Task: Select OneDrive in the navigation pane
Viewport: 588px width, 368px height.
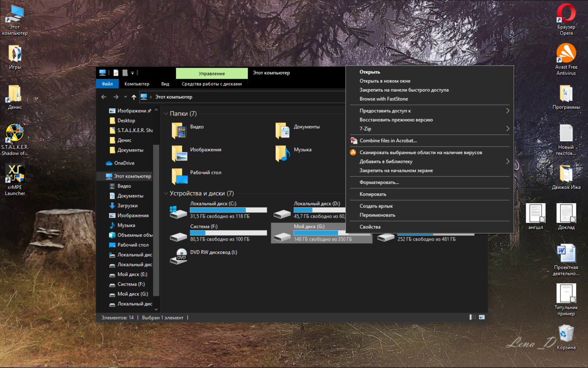Action: (124, 163)
